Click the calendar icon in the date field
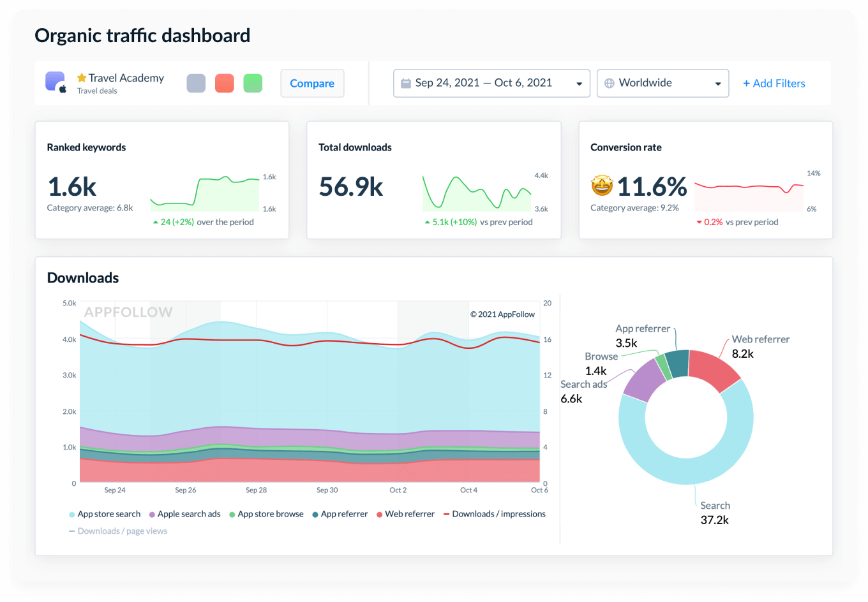 point(405,83)
